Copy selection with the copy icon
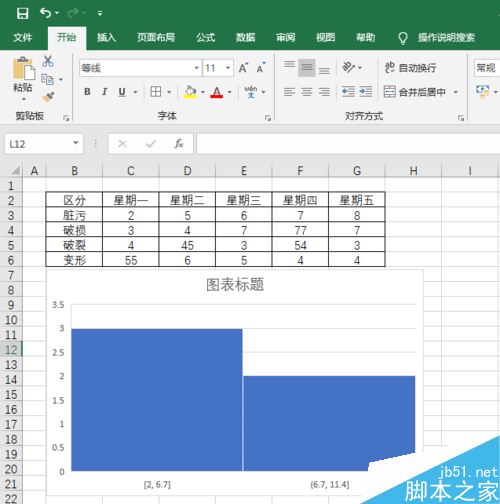Viewport: 500px width, 504px height. click(x=47, y=79)
